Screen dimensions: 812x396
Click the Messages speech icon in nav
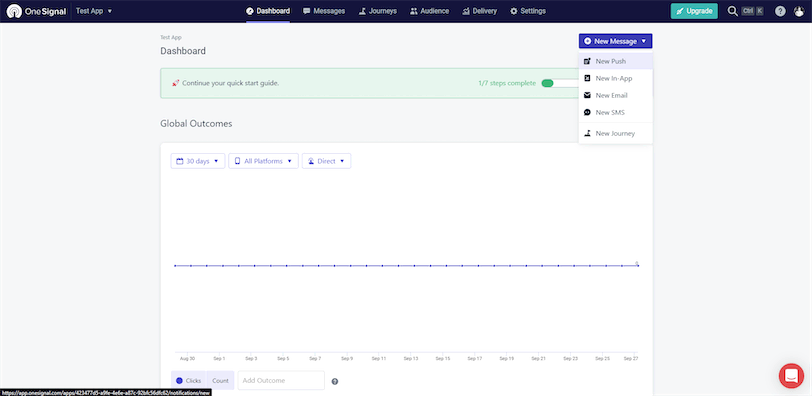(x=307, y=11)
